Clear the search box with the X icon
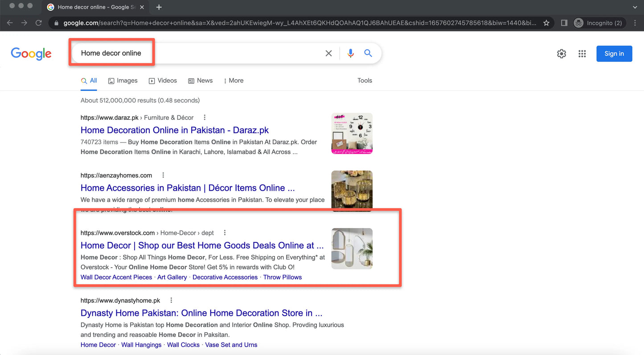The image size is (644, 355). [x=328, y=53]
